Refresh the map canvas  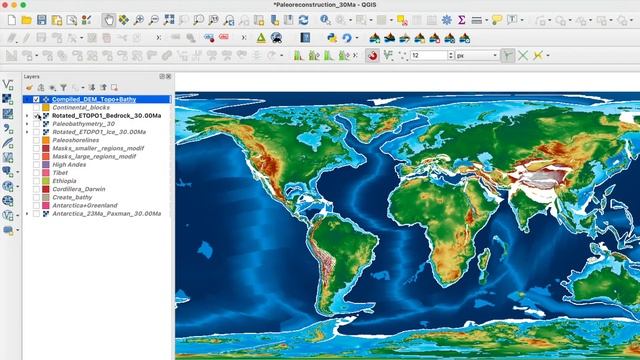303,20
